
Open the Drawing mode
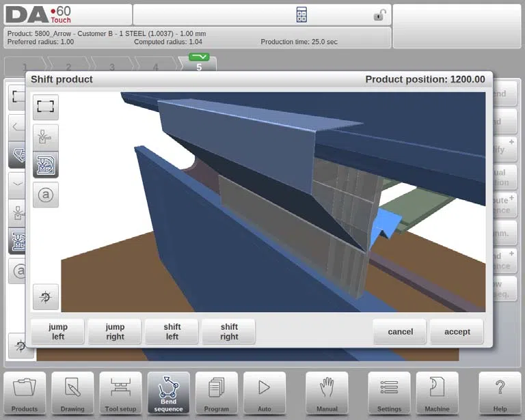tap(72, 393)
